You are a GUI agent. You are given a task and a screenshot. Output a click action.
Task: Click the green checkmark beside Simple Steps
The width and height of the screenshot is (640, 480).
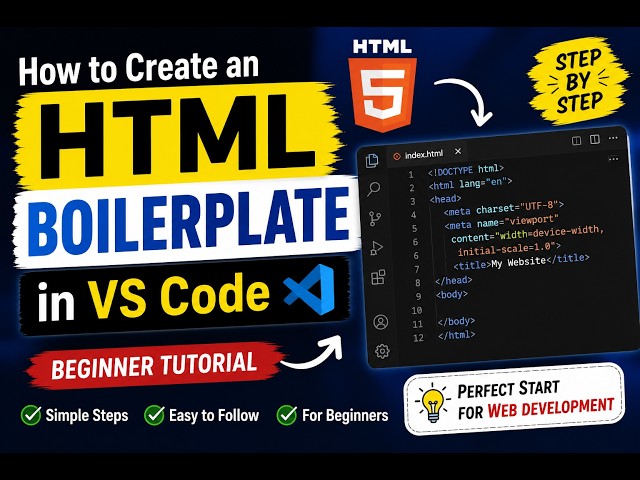[31, 415]
